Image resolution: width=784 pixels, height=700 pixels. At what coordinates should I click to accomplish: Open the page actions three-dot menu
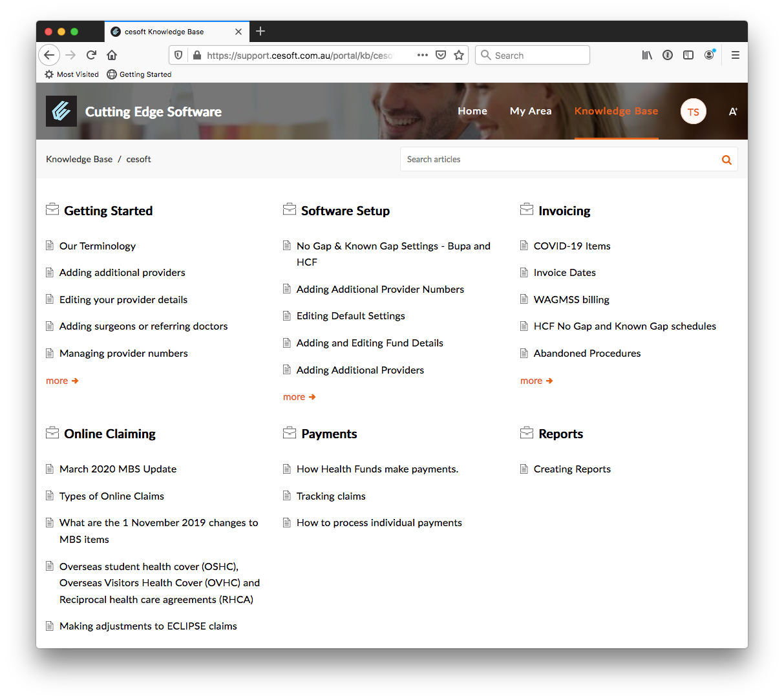(423, 55)
